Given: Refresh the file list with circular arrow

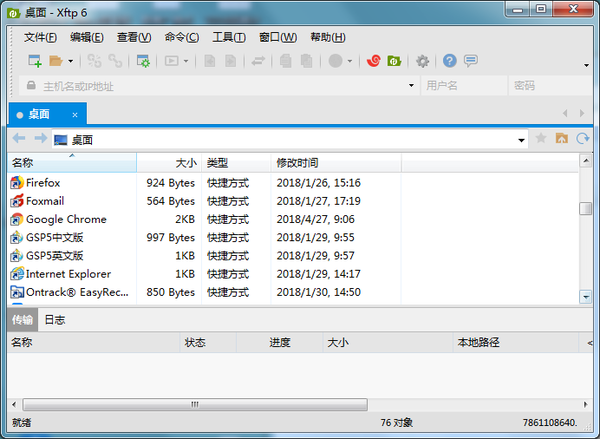Looking at the screenshot, I should 583,138.
